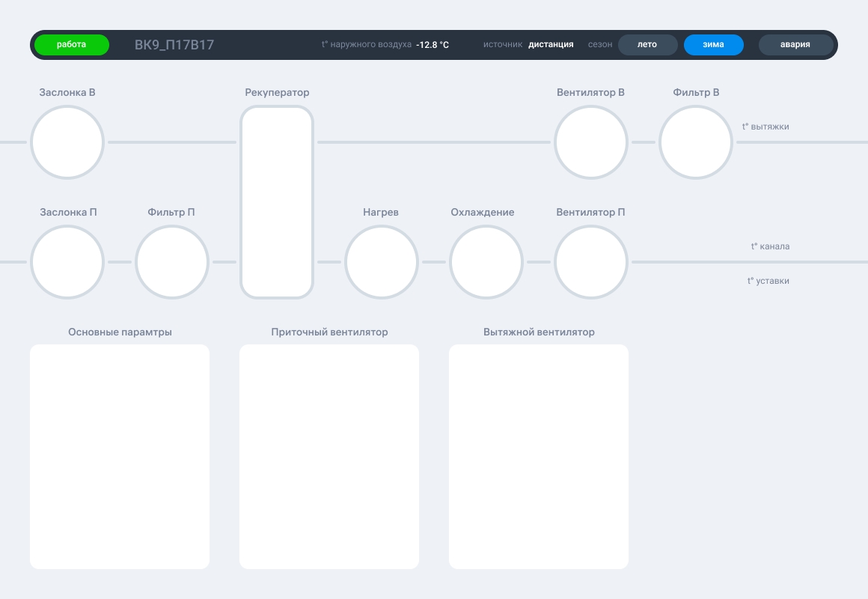Click the Фильтр В circle
The height and width of the screenshot is (599, 868).
click(x=696, y=142)
